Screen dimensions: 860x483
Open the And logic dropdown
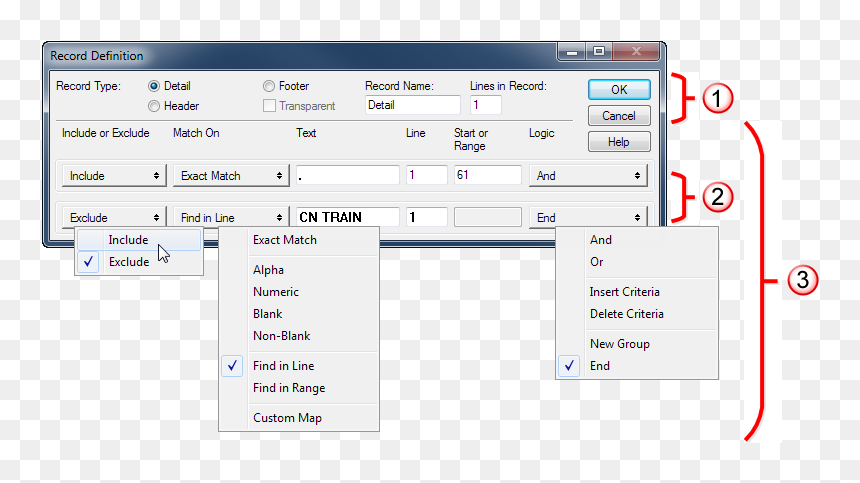pos(588,176)
